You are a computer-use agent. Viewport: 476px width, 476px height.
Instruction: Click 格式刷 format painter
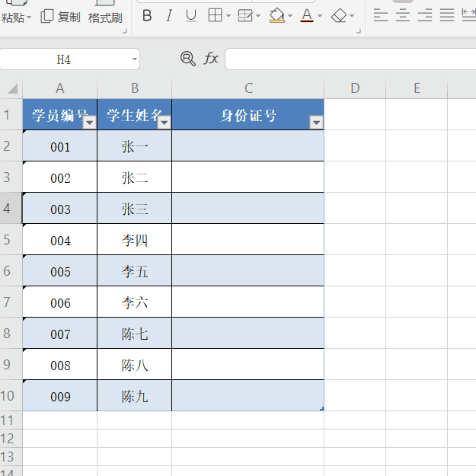coord(105,18)
